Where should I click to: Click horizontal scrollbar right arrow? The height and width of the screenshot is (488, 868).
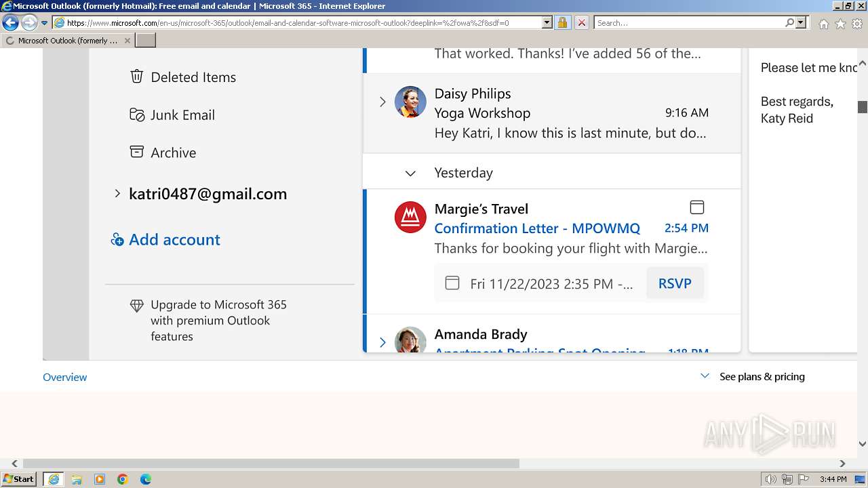coord(842,464)
